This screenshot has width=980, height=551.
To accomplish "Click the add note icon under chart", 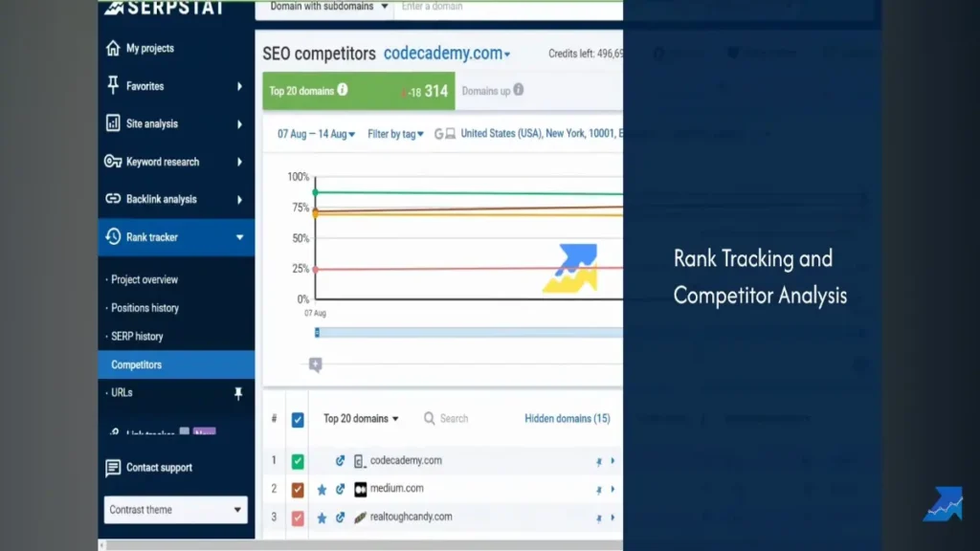I will (316, 364).
